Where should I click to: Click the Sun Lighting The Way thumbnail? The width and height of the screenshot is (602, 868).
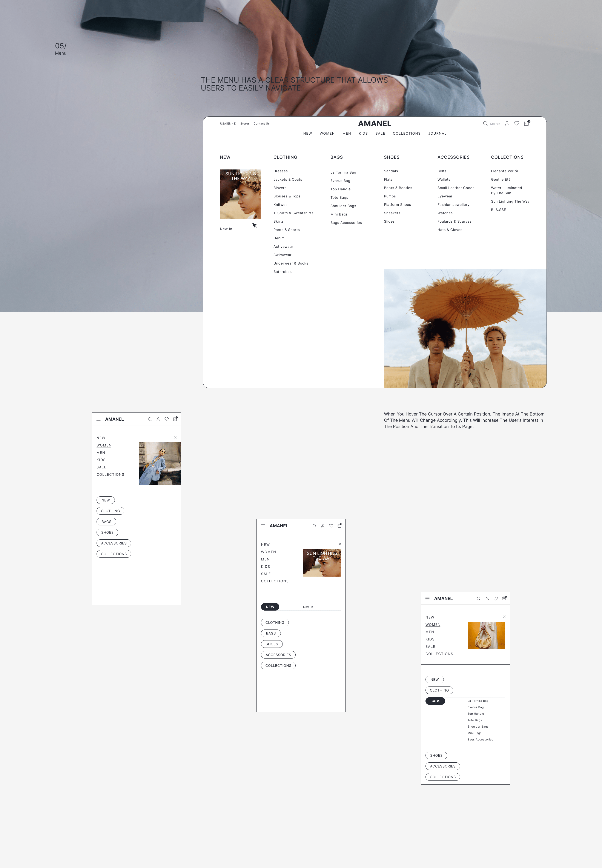[x=240, y=194]
